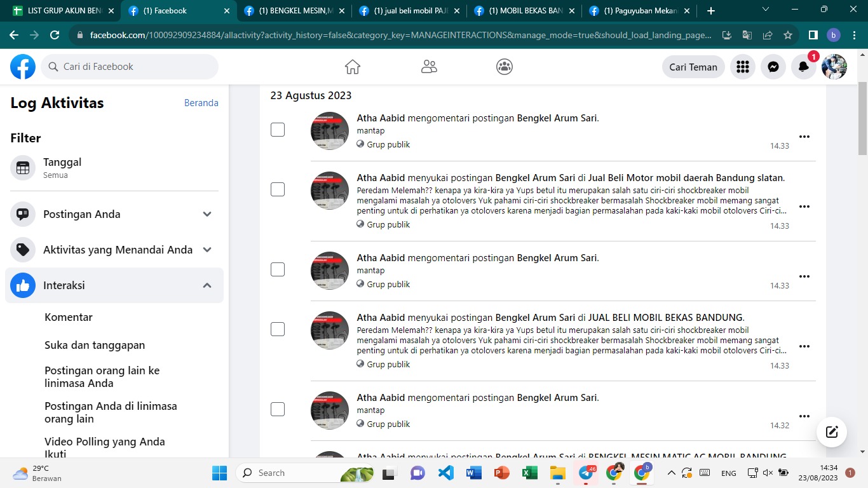Select Komentar filter item

pos(69,317)
